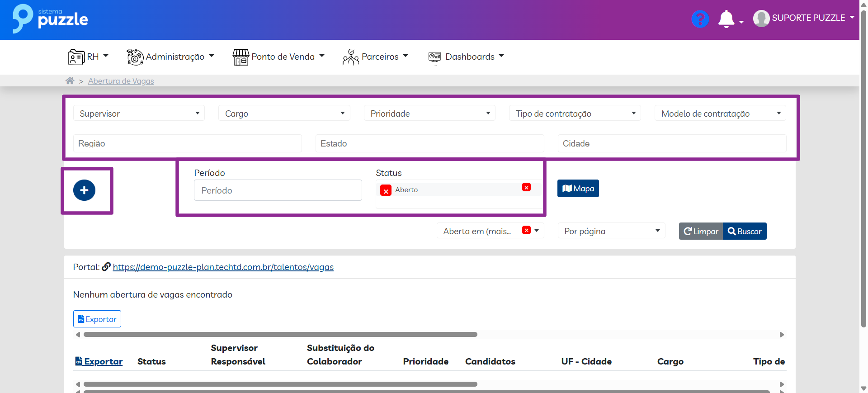Click the SUPORTE PUZZLE user avatar
868x393 pixels.
[x=761, y=19]
